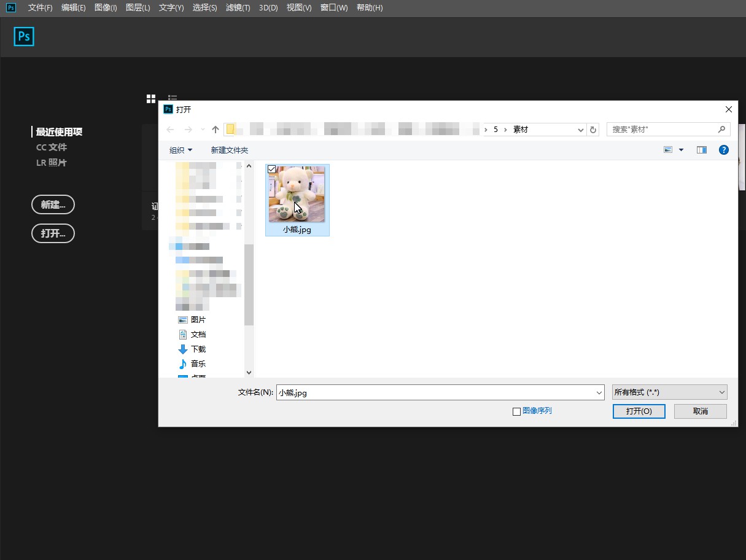Open the 图层(L) menu
Screen dimensions: 746x560
138,8
